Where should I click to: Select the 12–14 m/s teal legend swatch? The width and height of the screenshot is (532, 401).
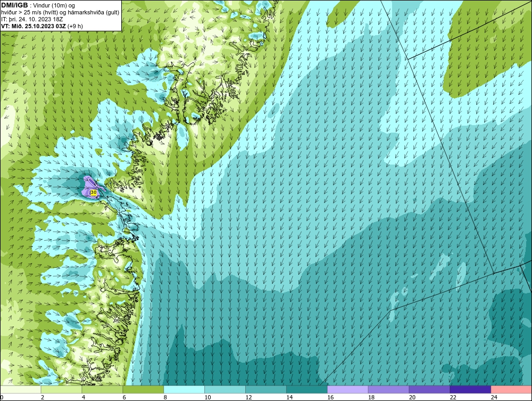266,389
